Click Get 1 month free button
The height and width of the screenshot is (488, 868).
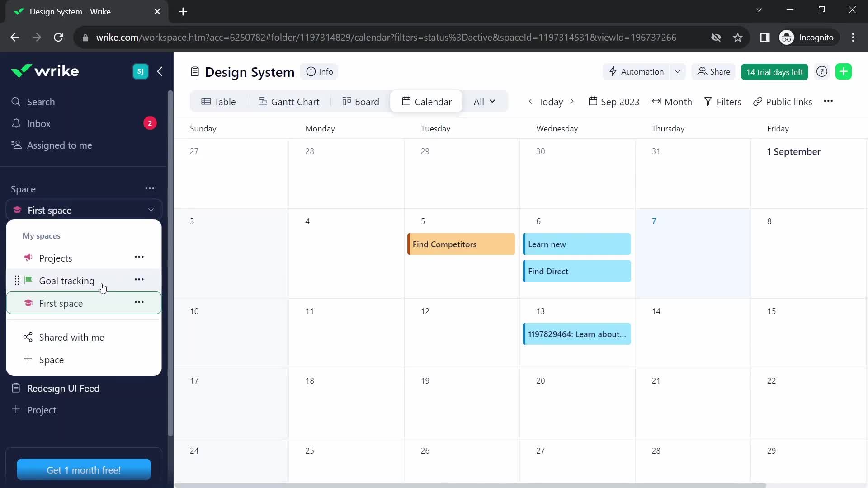84,470
